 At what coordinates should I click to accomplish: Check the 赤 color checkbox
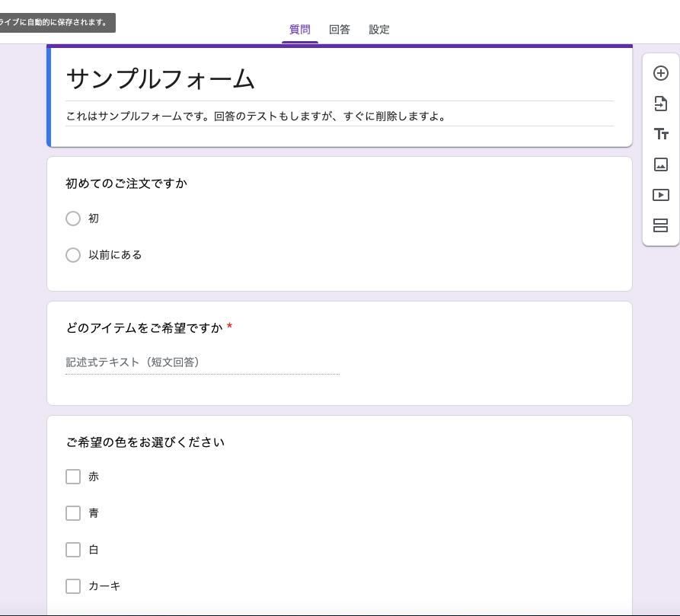click(73, 477)
